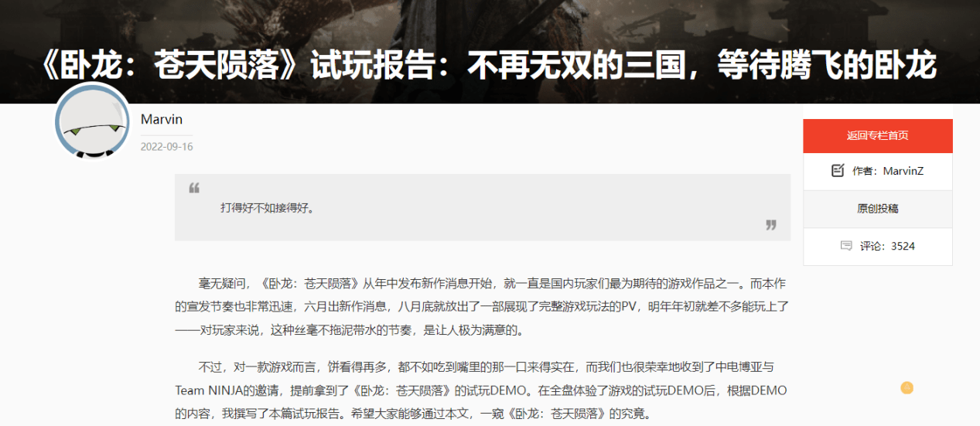Screen dimensions: 980x426
Task: Click the 返回专栏首页 red button
Action: pos(877,136)
